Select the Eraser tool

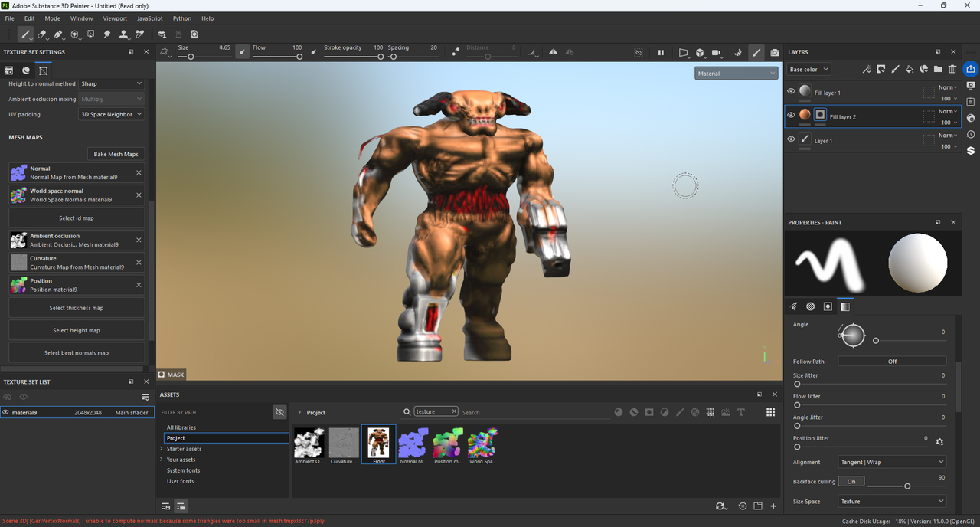point(42,34)
